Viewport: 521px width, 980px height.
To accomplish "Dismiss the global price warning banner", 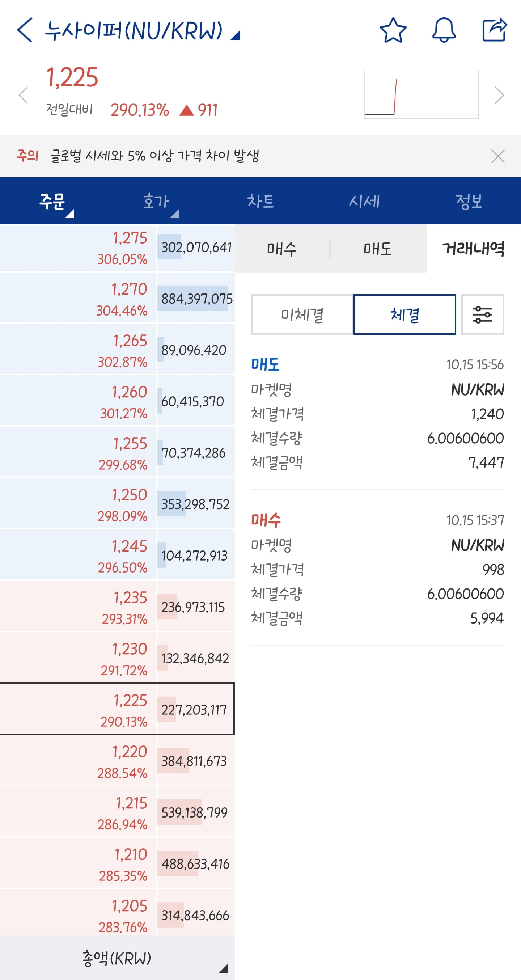I will (498, 156).
